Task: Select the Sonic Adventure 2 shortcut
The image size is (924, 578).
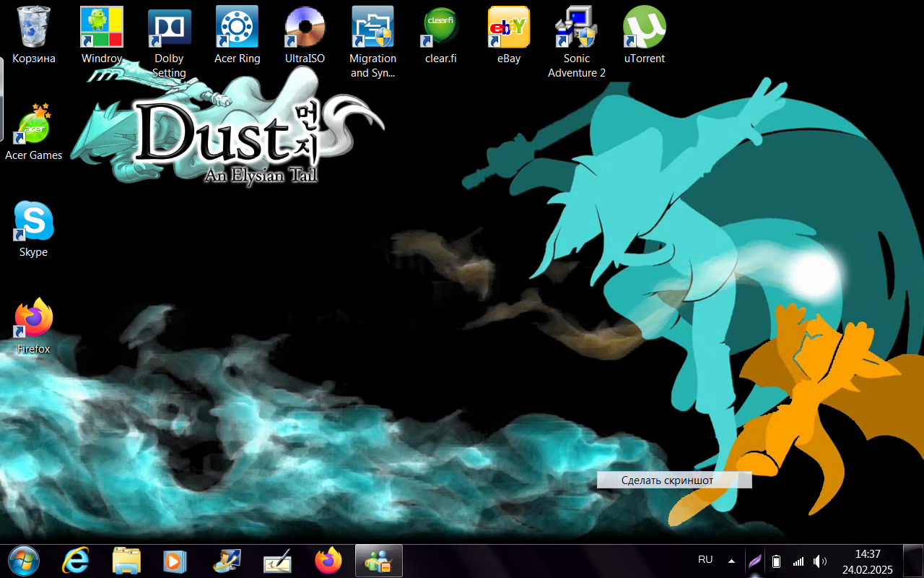Action: (x=577, y=42)
